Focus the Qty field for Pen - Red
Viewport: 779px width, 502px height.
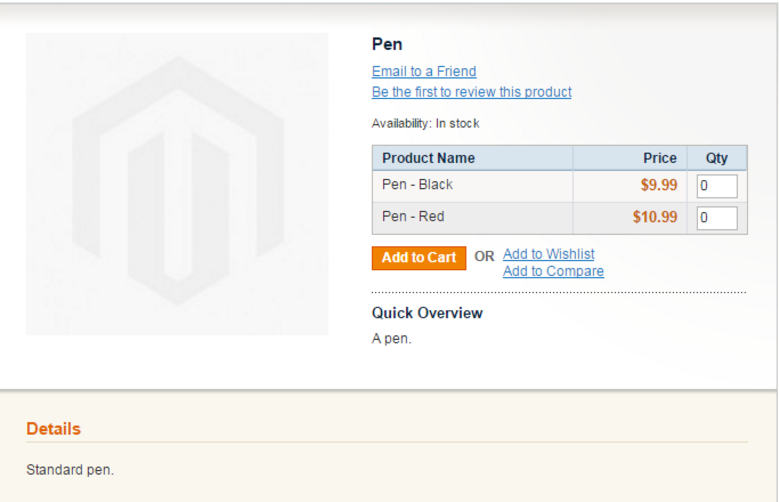pyautogui.click(x=717, y=218)
